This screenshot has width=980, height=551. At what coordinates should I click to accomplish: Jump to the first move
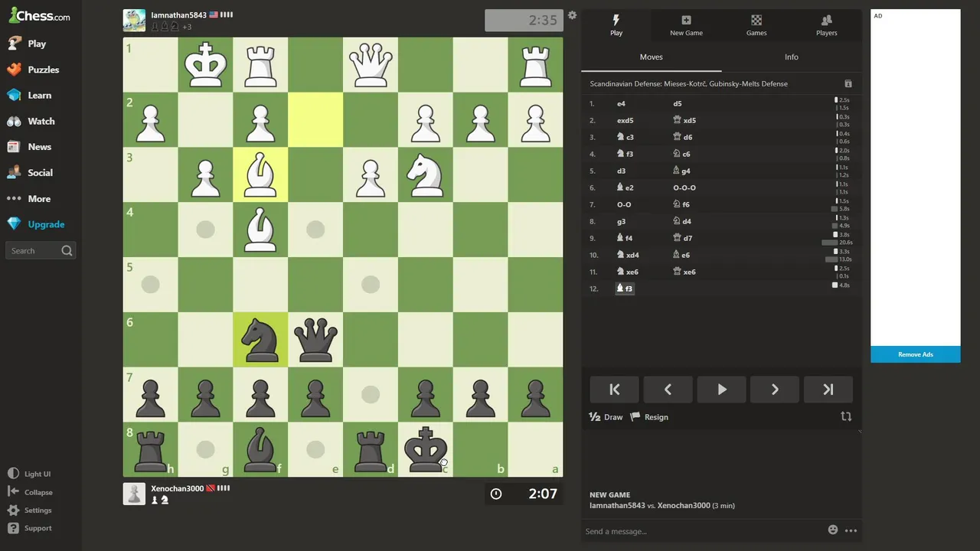[x=614, y=390]
